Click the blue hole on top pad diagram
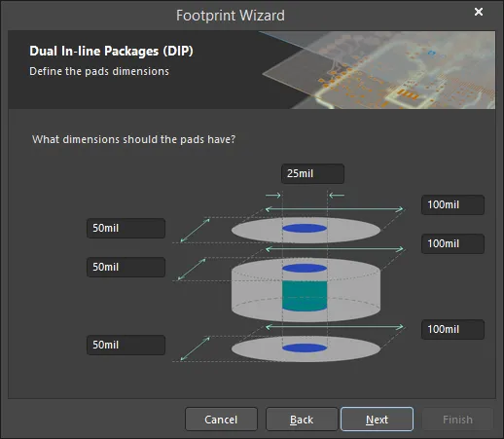Image resolution: width=504 pixels, height=439 pixels. [x=305, y=229]
